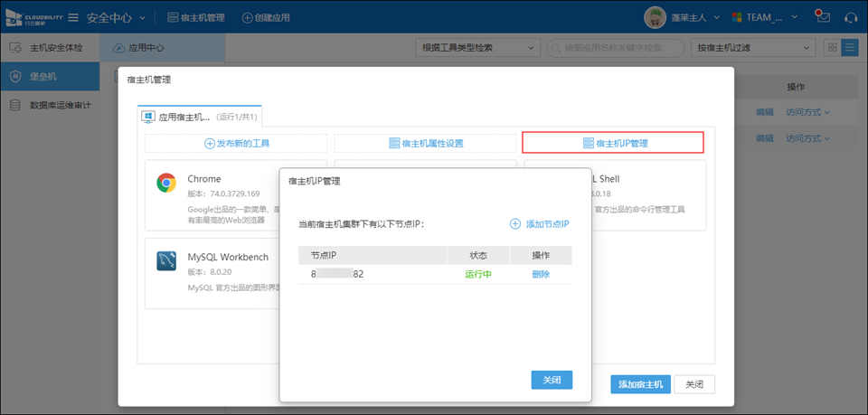Click the headset support icon
This screenshot has width=868, height=415.
pyautogui.click(x=851, y=17)
